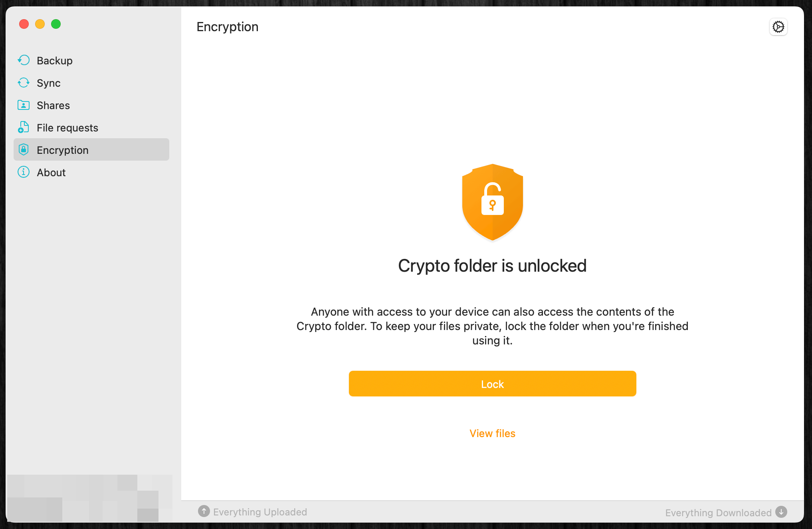Click the About info icon
812x529 pixels.
(x=24, y=172)
